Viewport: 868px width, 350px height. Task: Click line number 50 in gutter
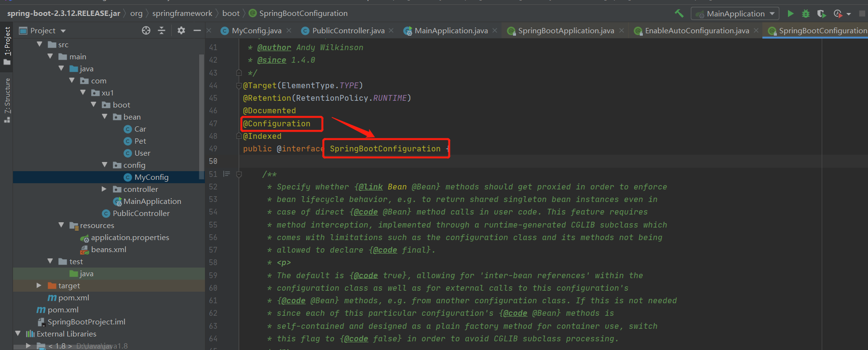(x=213, y=161)
